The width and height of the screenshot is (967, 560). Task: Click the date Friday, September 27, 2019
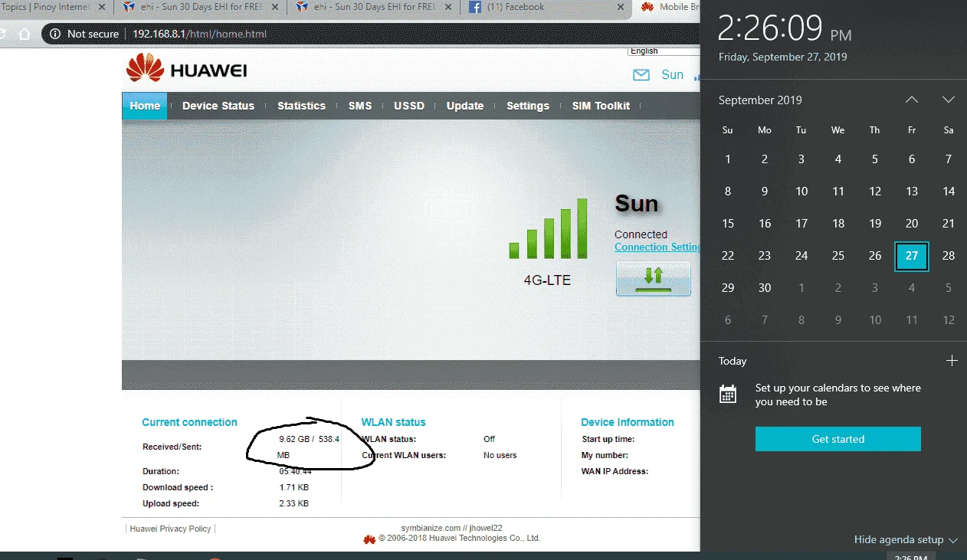(x=782, y=57)
